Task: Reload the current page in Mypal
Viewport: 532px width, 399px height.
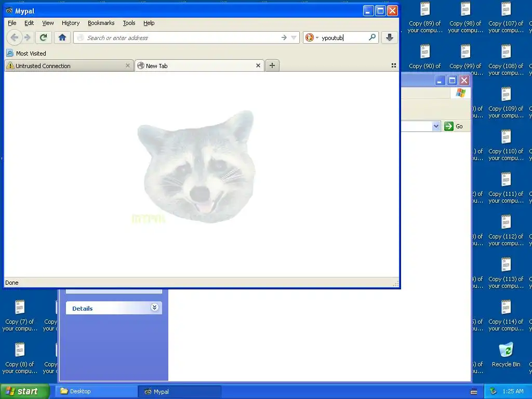Action: [x=43, y=37]
